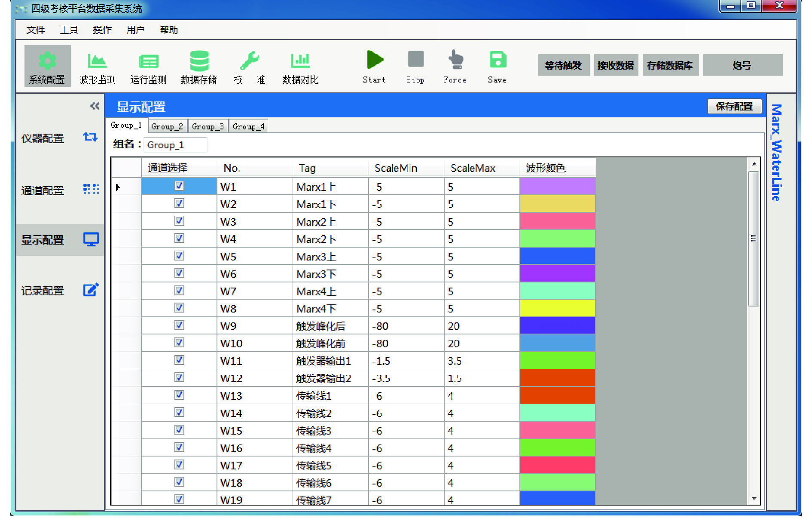Click the 组名 Group_1 input field
This screenshot has width=812, height=518.
175,145
